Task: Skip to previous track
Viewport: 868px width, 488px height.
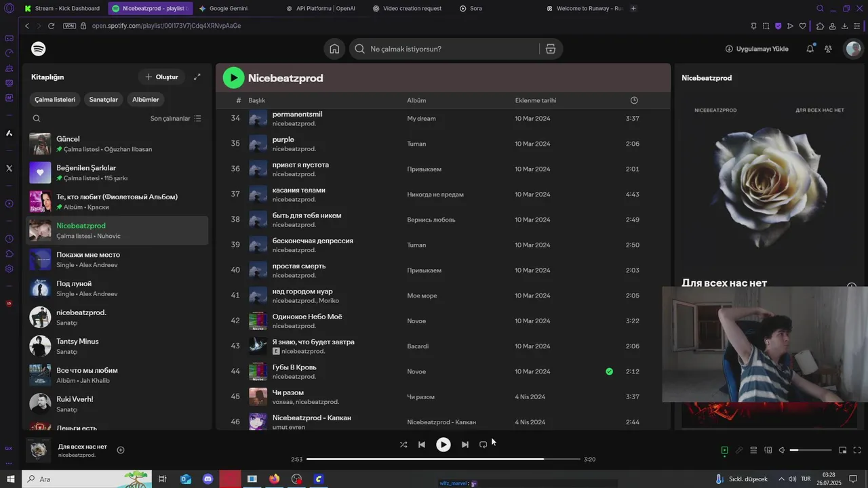Action: (x=422, y=445)
